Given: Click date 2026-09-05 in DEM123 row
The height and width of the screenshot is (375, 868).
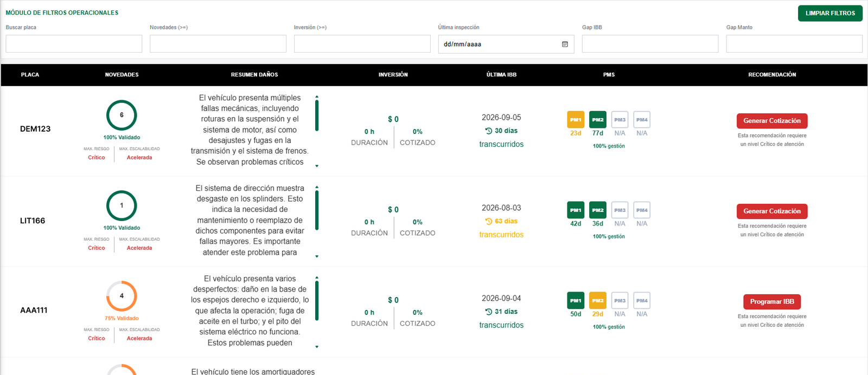Looking at the screenshot, I should pyautogui.click(x=501, y=118).
